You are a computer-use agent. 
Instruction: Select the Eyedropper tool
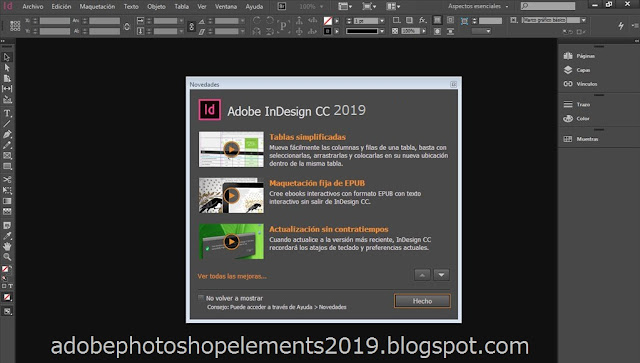7,236
